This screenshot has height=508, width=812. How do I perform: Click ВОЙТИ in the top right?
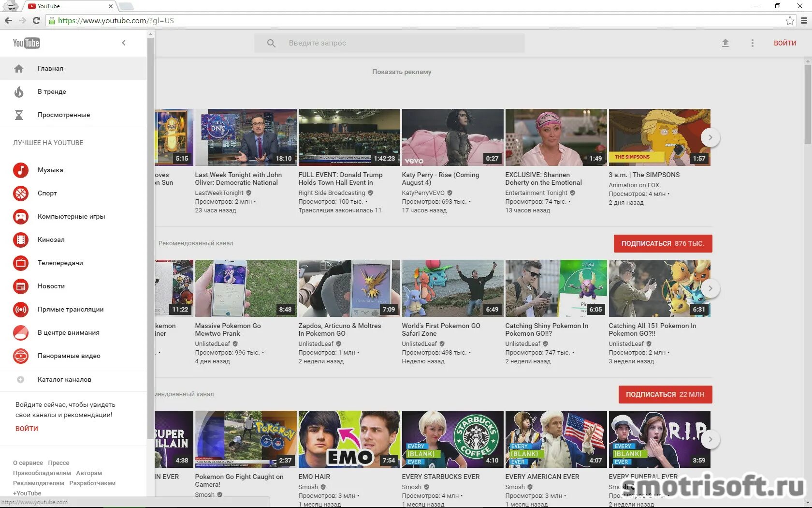[x=785, y=43]
